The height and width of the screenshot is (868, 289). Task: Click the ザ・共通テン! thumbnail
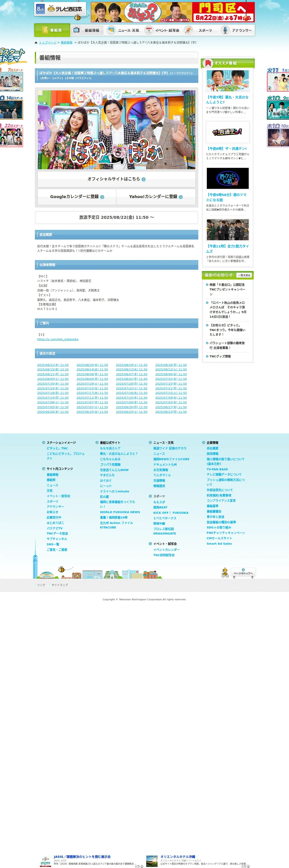click(x=228, y=132)
